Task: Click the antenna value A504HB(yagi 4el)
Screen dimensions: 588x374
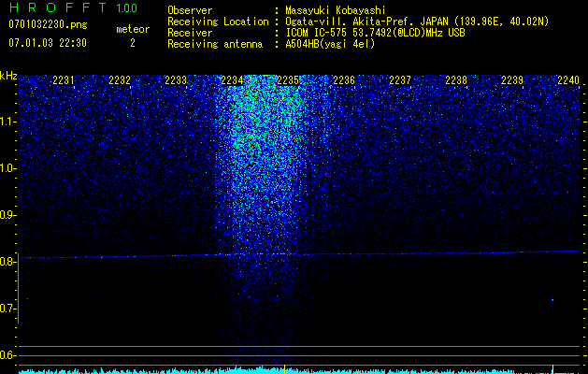Action: click(330, 44)
